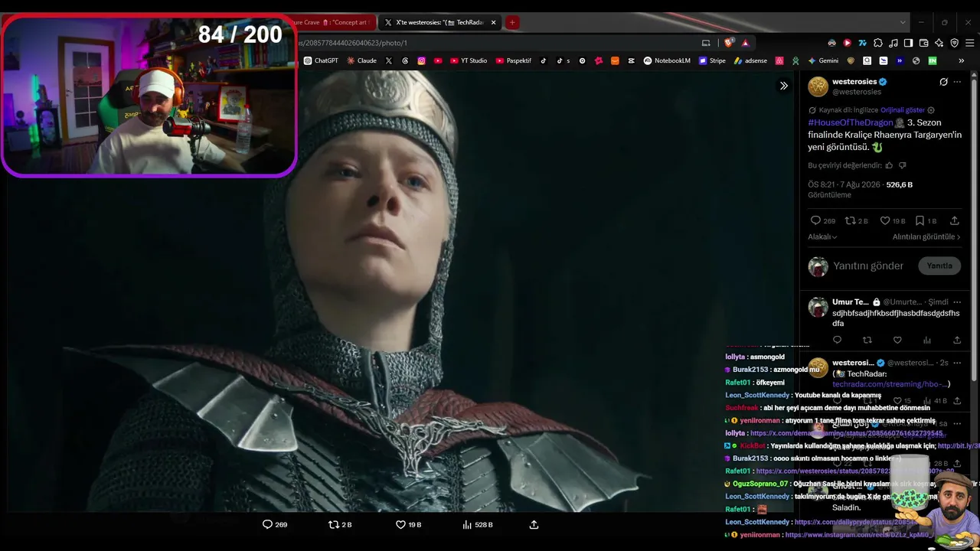This screenshot has width=980, height=551.
Task: Collapse the tweet sidebar with double-arrow icon
Action: pyautogui.click(x=783, y=86)
